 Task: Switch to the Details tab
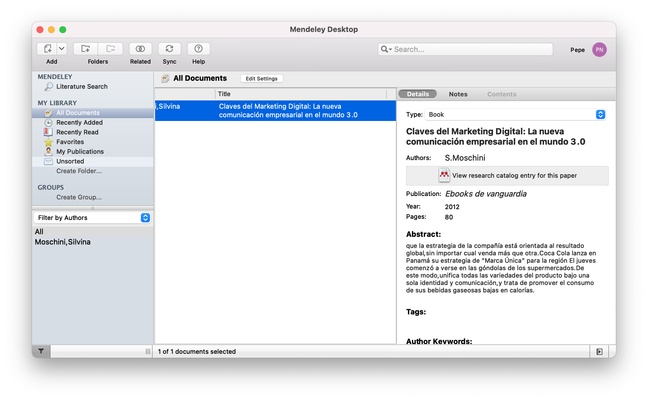tap(417, 94)
